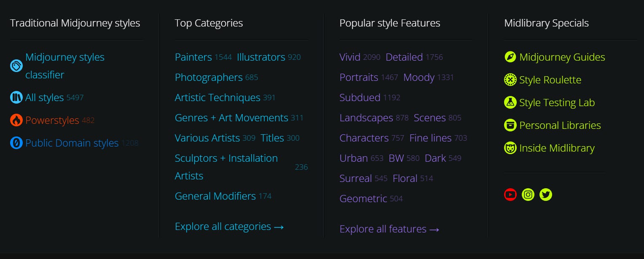The image size is (644, 259).
Task: Select the Moody style feature
Action: click(x=419, y=77)
